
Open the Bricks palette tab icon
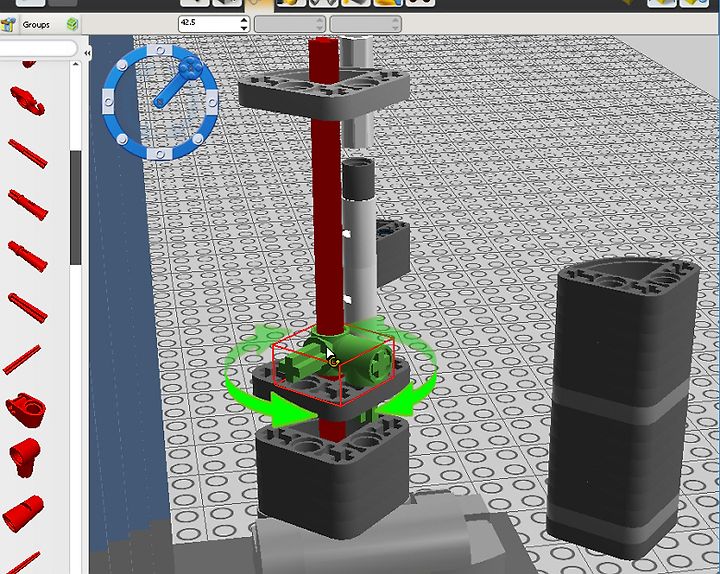pos(8,24)
